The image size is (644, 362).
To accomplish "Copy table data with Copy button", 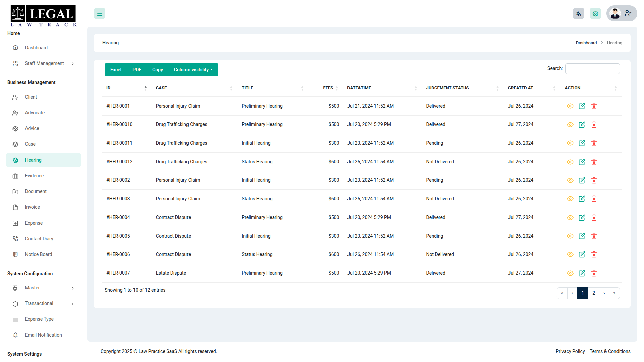I will click(x=158, y=70).
